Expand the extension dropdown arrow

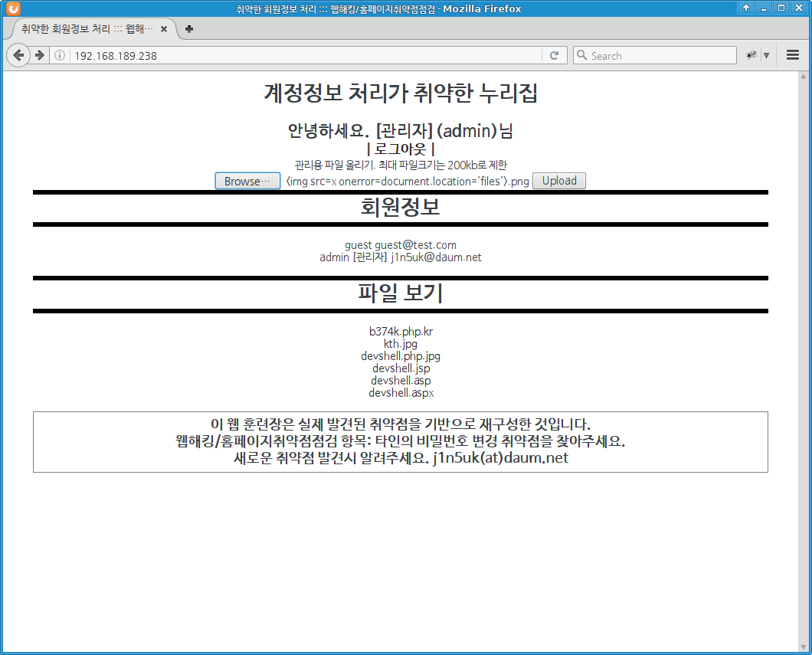(x=767, y=55)
